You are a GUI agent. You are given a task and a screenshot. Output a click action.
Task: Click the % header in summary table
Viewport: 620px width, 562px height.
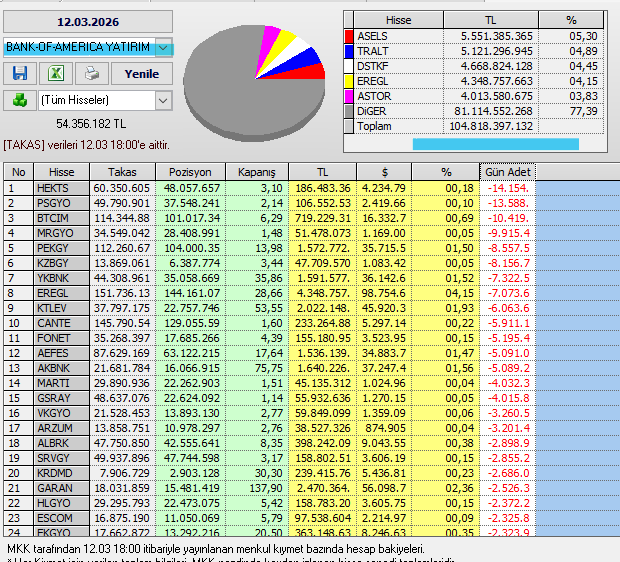tap(571, 20)
